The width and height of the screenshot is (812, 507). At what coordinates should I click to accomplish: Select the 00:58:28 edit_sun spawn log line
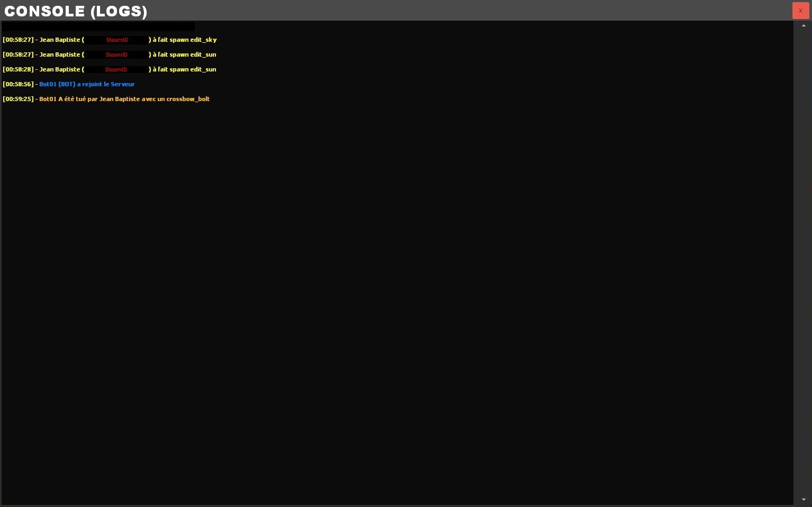pos(110,69)
